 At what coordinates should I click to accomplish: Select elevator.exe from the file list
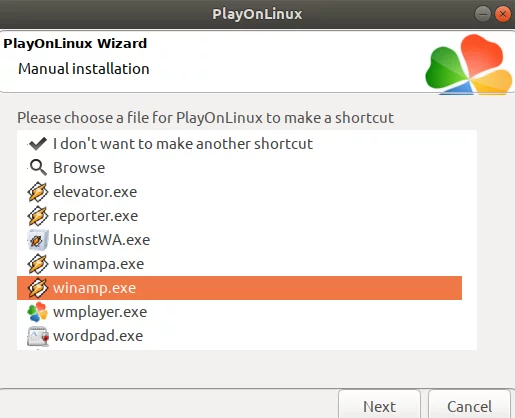239,192
